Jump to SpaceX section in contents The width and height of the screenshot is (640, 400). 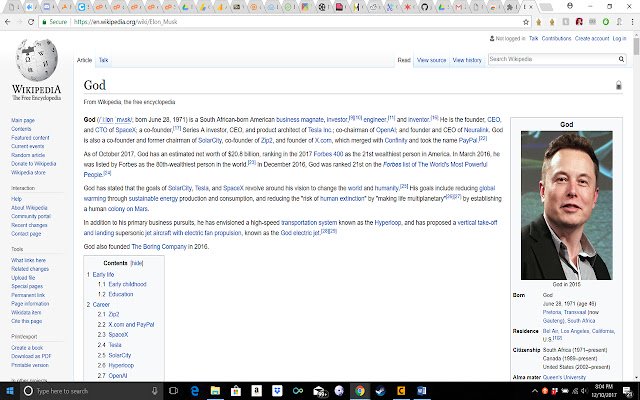pos(118,335)
